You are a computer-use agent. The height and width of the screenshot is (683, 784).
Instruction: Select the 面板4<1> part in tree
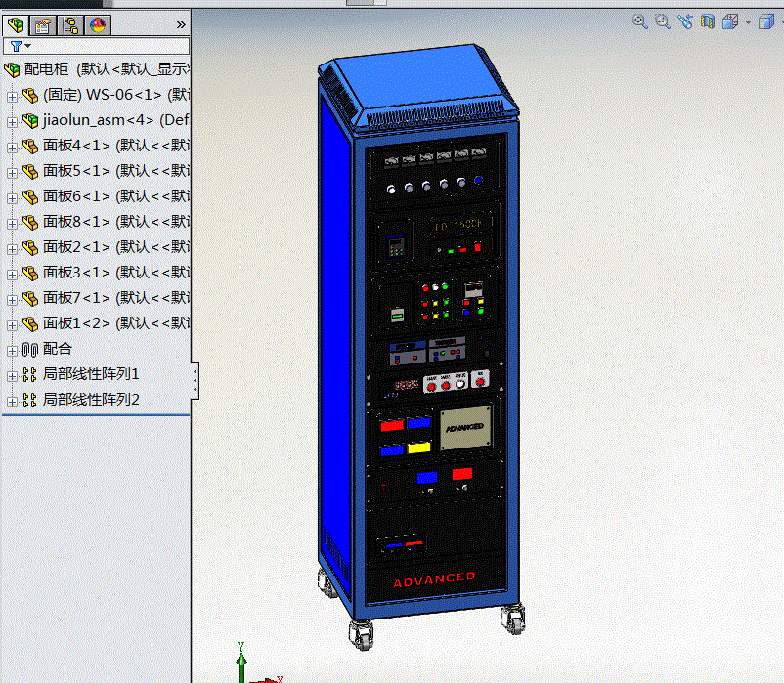[x=76, y=146]
